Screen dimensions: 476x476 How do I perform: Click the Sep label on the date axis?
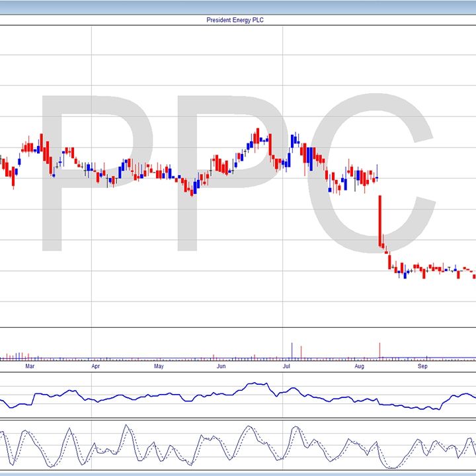point(422,366)
